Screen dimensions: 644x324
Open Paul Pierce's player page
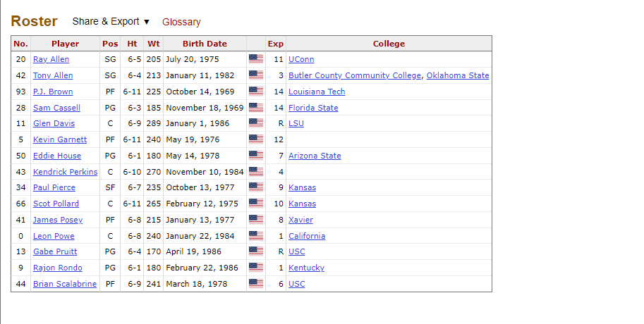(54, 187)
